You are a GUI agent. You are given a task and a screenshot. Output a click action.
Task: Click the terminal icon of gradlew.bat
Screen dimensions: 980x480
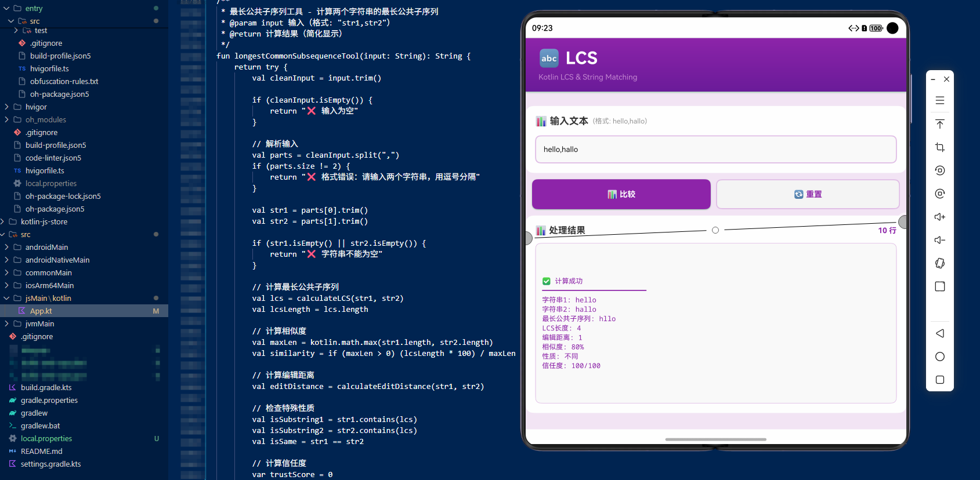click(x=13, y=426)
